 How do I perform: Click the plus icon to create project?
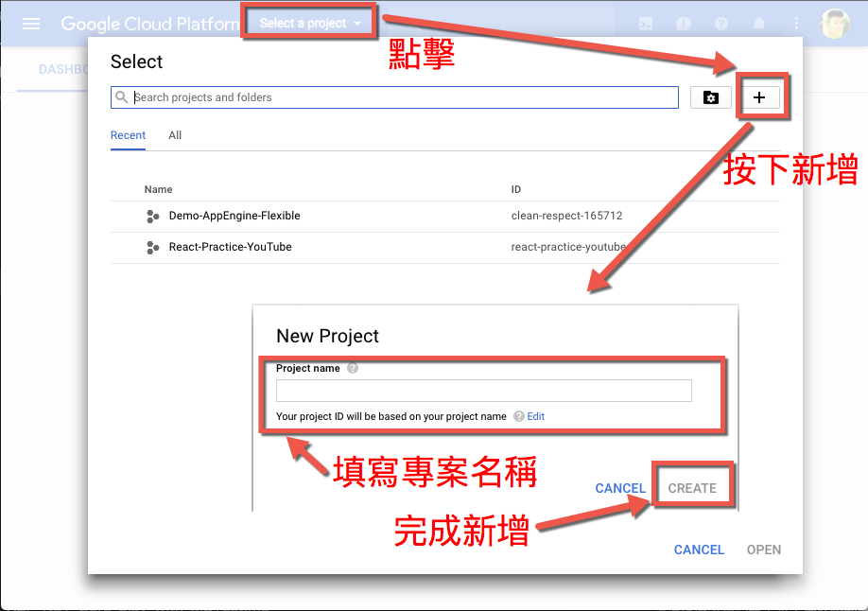click(x=758, y=97)
